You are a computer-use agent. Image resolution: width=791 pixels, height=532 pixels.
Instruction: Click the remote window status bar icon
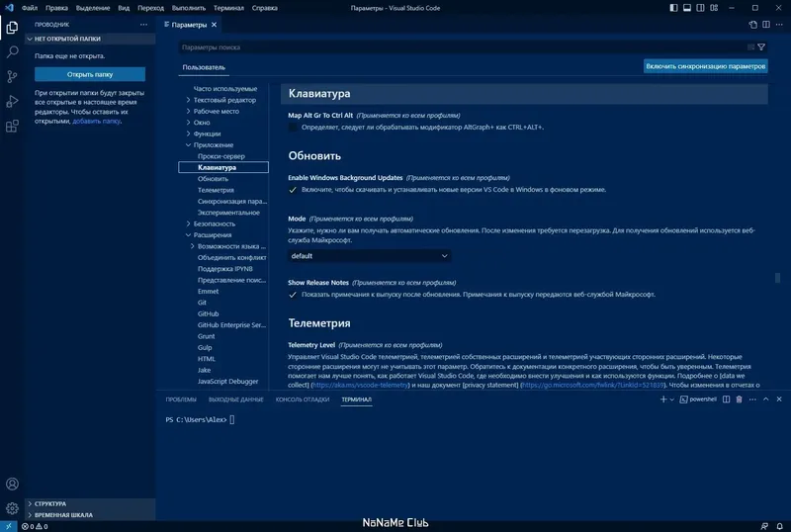(9, 526)
